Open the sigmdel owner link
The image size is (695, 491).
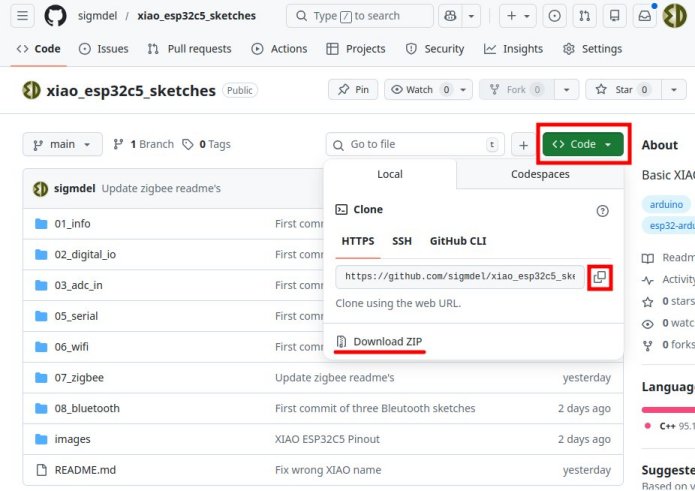(98, 16)
